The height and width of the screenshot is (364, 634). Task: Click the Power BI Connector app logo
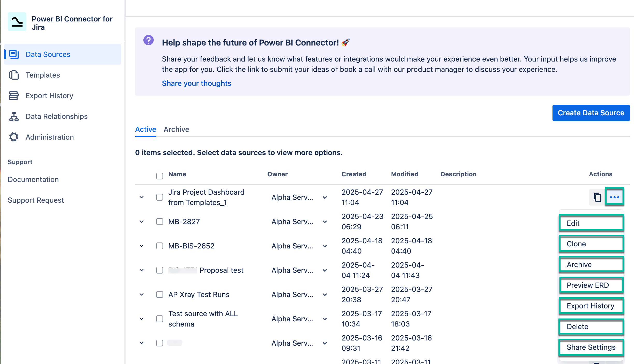click(x=17, y=22)
